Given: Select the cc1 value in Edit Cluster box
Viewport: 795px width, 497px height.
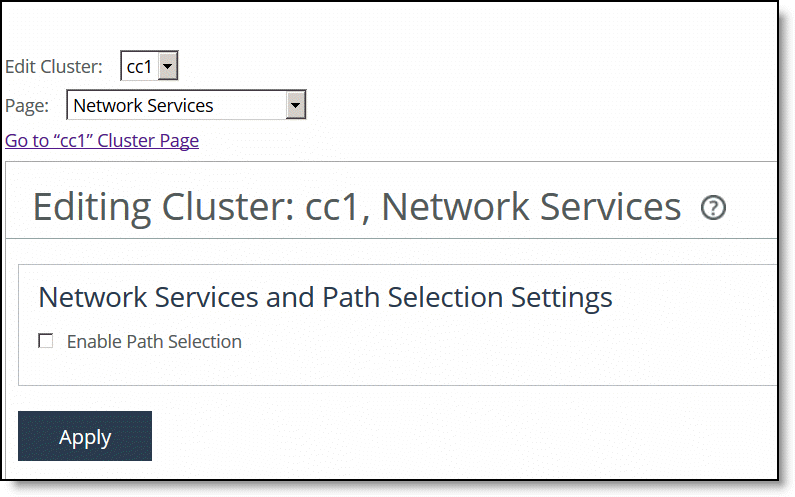Looking at the screenshot, I should [139, 66].
